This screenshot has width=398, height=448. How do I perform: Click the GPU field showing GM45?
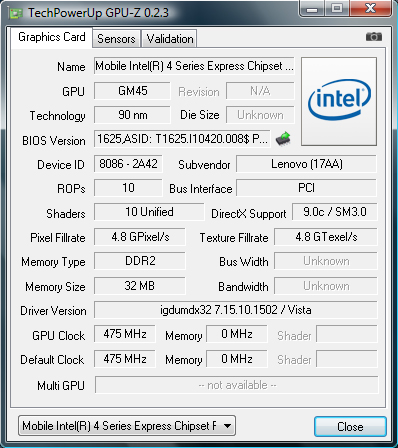click(x=132, y=91)
